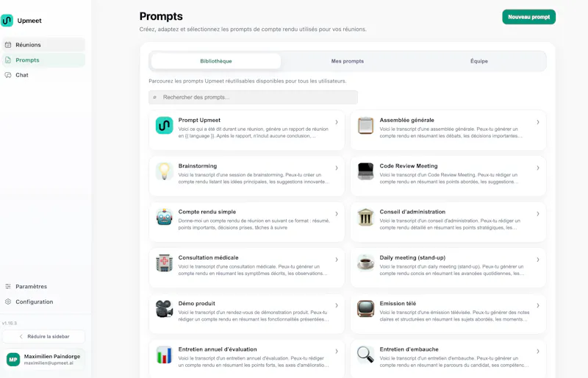Click the Code Review Meeting laptop icon
This screenshot has width=588, height=378.
click(365, 171)
